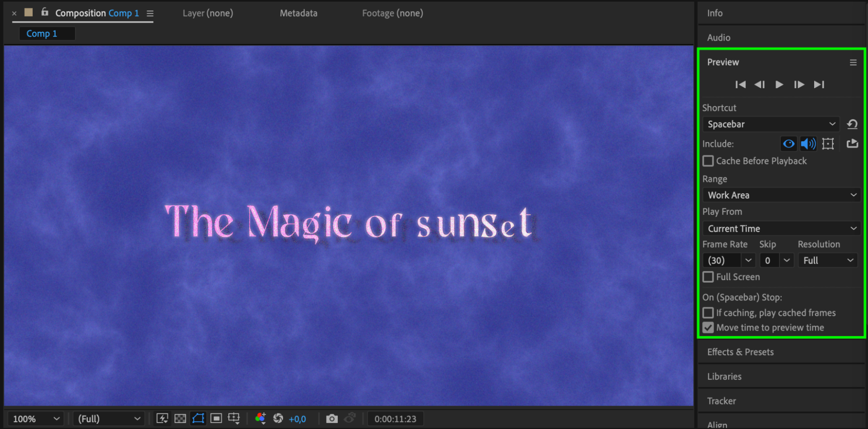Toggle include audio speaker icon
The image size is (868, 429).
[808, 143]
